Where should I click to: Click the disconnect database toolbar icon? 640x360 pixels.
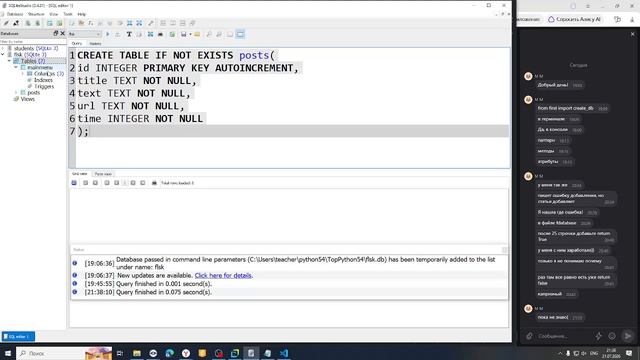click(x=16, y=23)
